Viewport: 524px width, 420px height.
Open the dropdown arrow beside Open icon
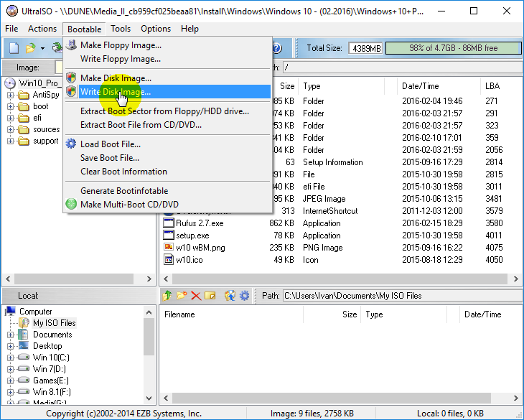43,48
